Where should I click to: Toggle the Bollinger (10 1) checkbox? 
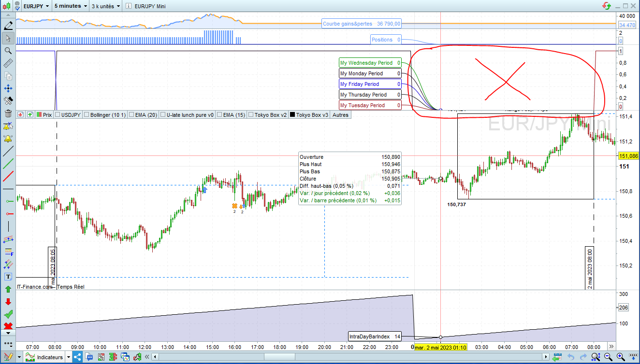(x=87, y=115)
